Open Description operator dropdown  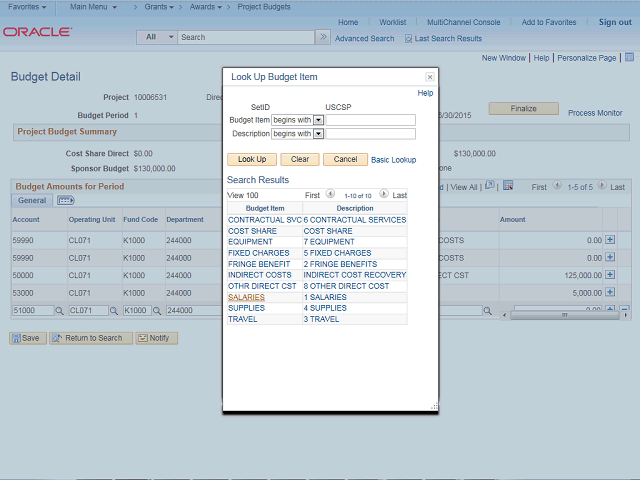(x=318, y=133)
